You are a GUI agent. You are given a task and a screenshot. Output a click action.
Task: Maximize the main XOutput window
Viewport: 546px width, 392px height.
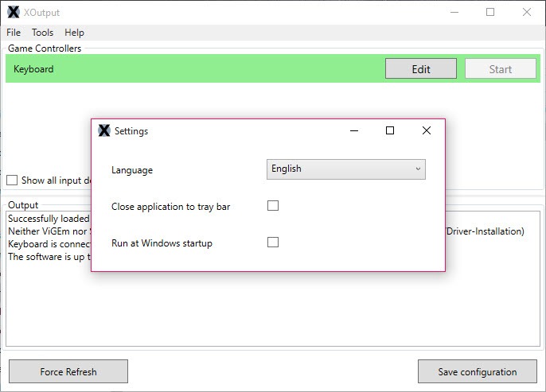pyautogui.click(x=490, y=12)
